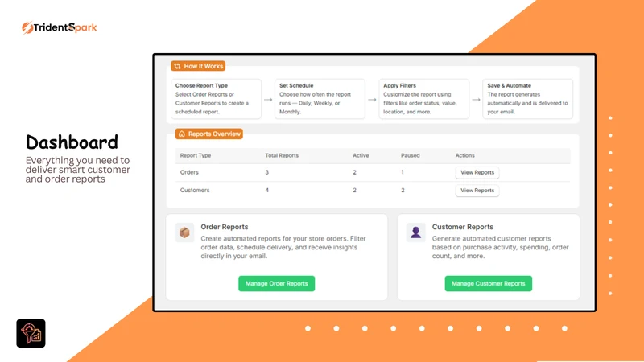Click the Reports Overview home icon
The width and height of the screenshot is (644, 362).
click(182, 134)
